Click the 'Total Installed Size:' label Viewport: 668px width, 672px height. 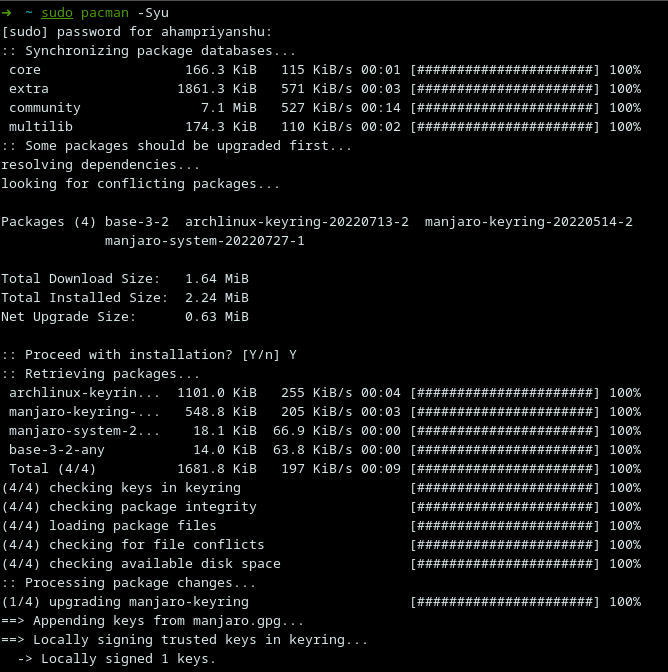point(84,298)
